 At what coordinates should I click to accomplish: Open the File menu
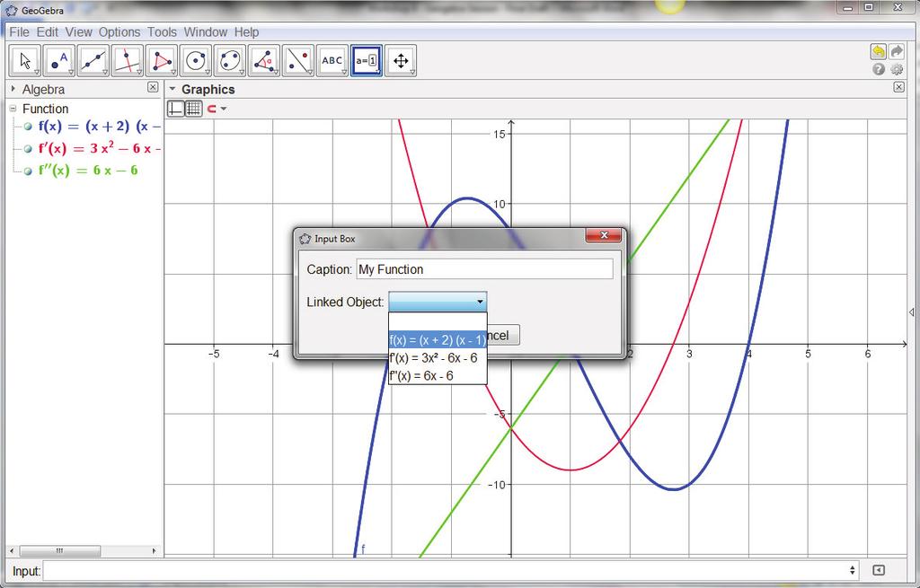click(19, 31)
